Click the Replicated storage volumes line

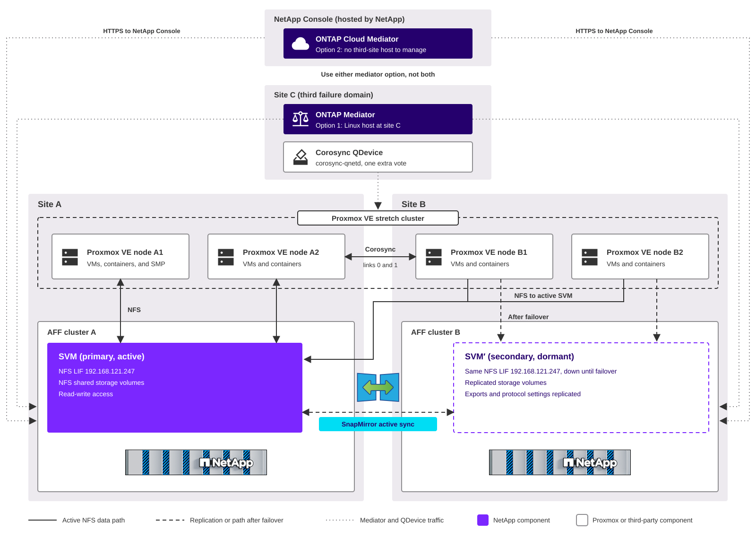pos(506,383)
